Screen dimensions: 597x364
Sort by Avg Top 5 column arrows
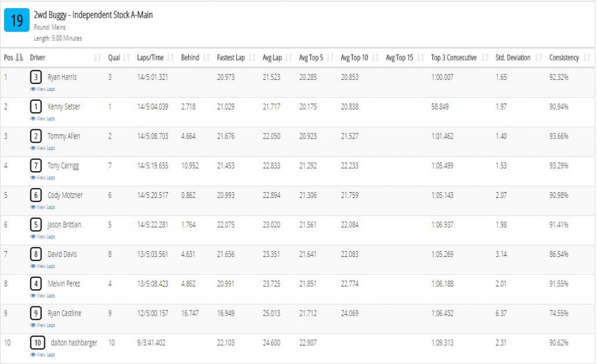pyautogui.click(x=331, y=58)
